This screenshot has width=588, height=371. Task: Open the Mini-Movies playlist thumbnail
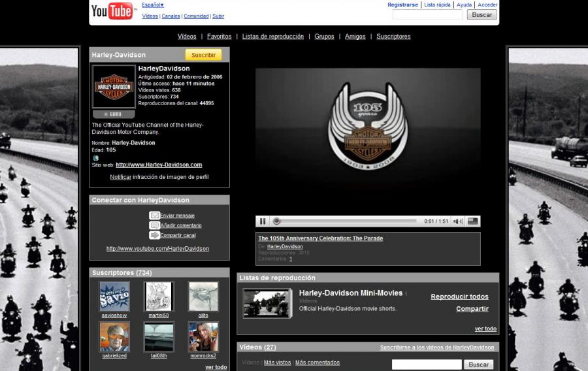click(267, 303)
